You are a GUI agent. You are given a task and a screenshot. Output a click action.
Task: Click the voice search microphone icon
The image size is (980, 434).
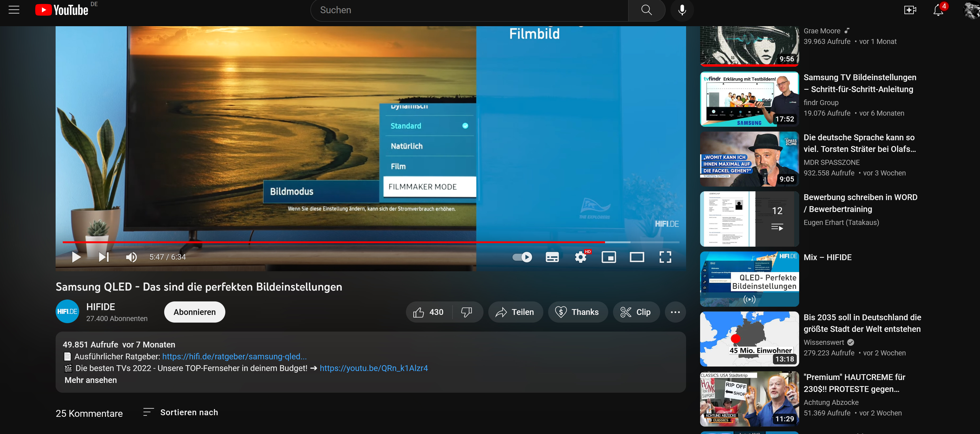[682, 10]
